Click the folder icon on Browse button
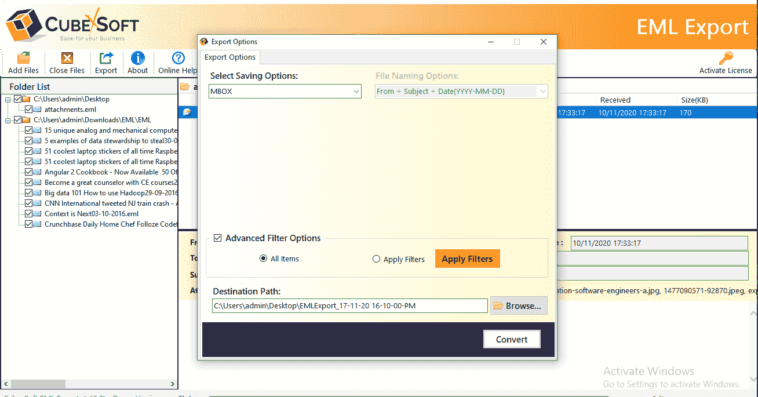Image resolution: width=758 pixels, height=397 pixels. pyautogui.click(x=498, y=306)
